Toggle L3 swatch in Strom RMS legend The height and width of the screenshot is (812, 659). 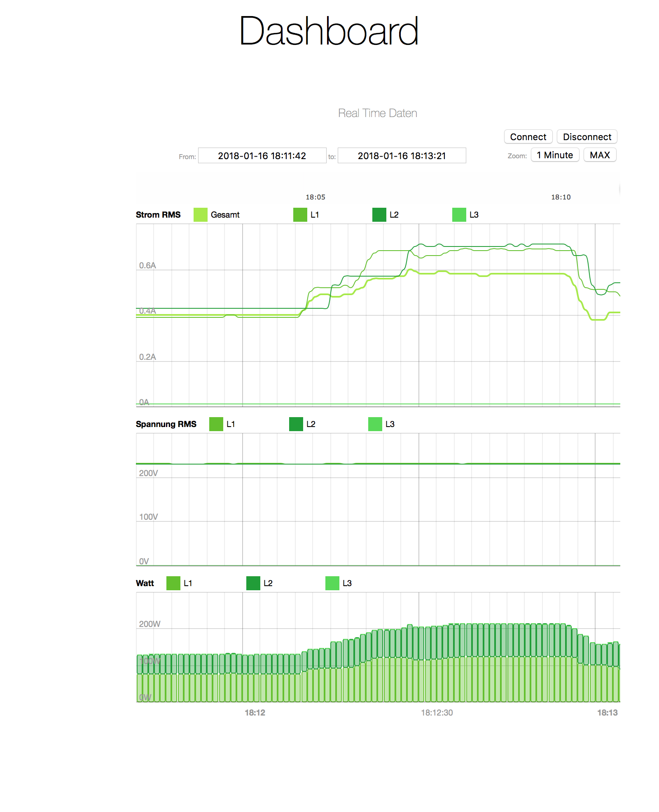pyautogui.click(x=459, y=215)
